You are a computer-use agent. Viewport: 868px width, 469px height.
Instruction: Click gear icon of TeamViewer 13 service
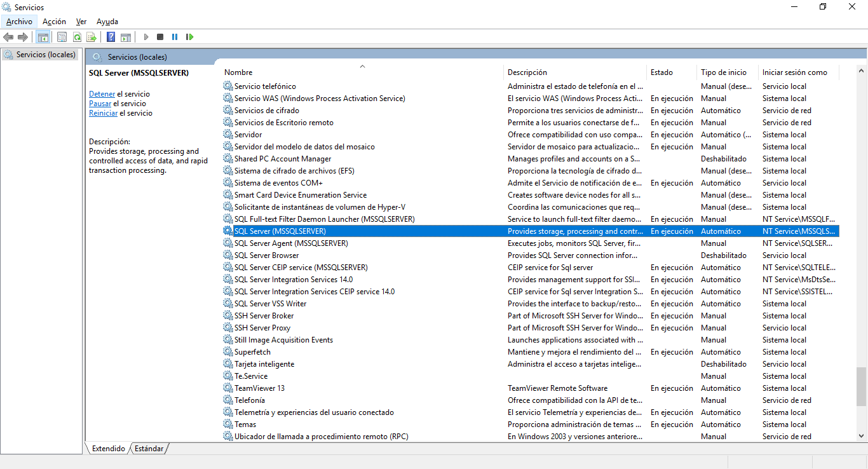coord(228,388)
